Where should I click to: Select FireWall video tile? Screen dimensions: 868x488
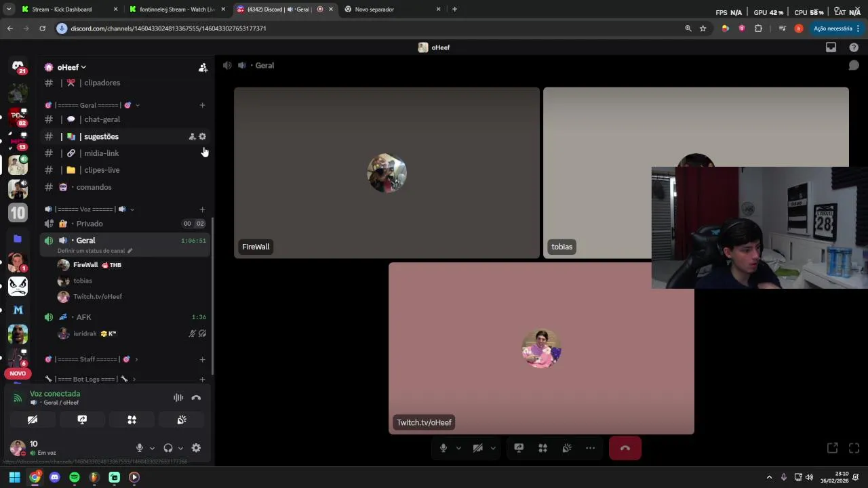(387, 173)
